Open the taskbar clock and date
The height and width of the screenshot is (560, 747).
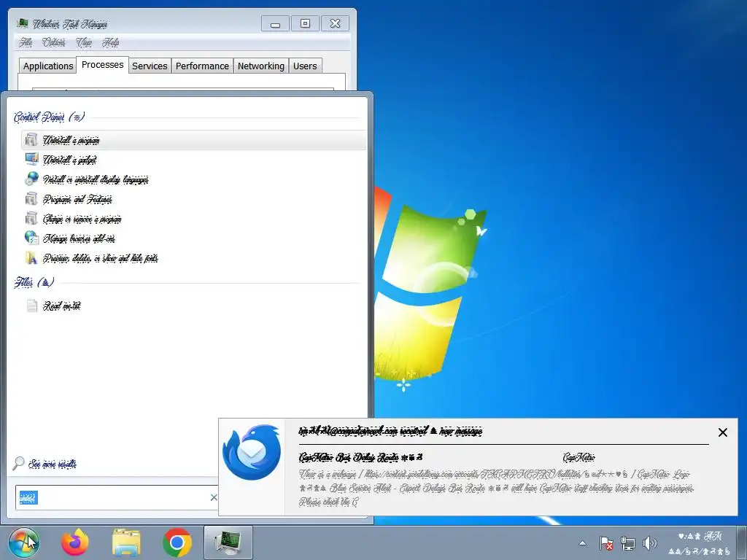[x=700, y=543]
